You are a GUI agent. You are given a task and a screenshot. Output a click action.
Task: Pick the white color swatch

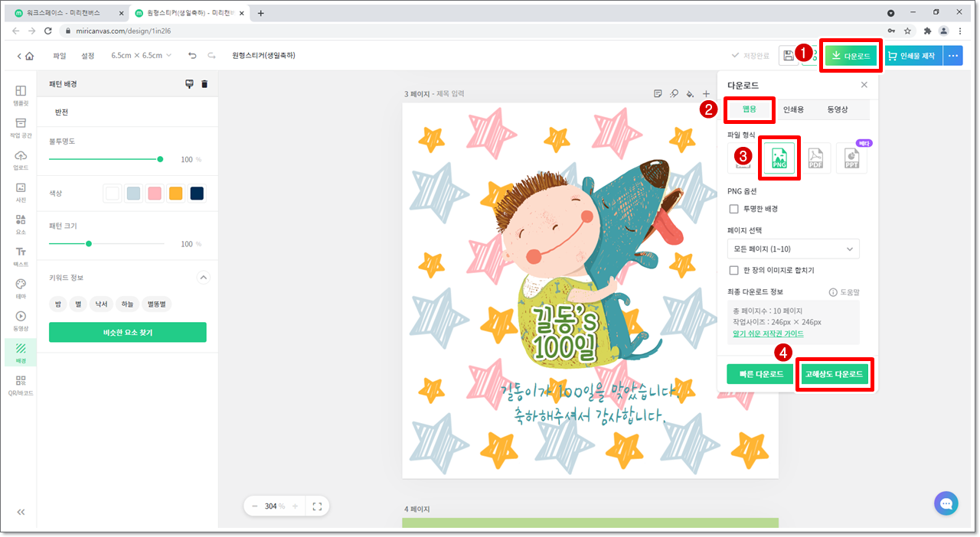tap(113, 194)
